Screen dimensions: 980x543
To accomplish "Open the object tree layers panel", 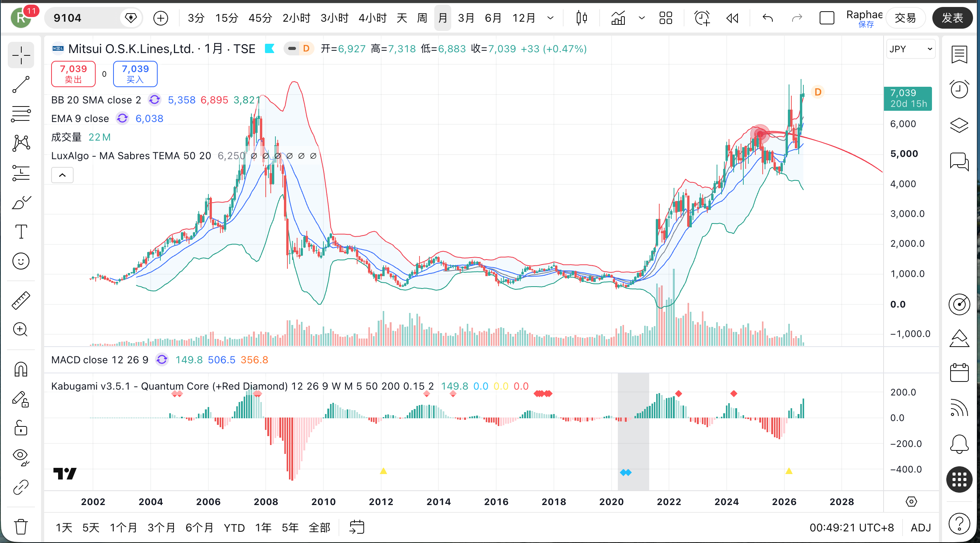I will click(959, 125).
